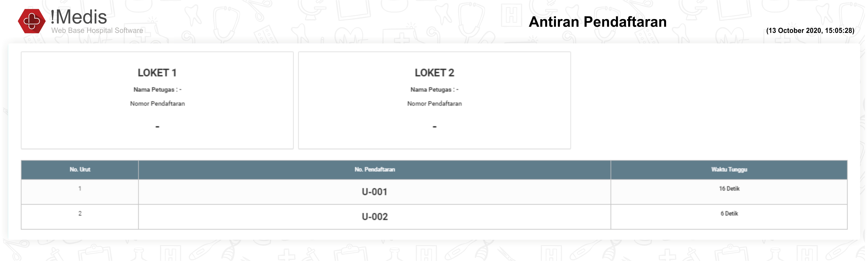This screenshot has width=868, height=261.
Task: Click the No. Pendaftaran column header
Action: tap(374, 170)
